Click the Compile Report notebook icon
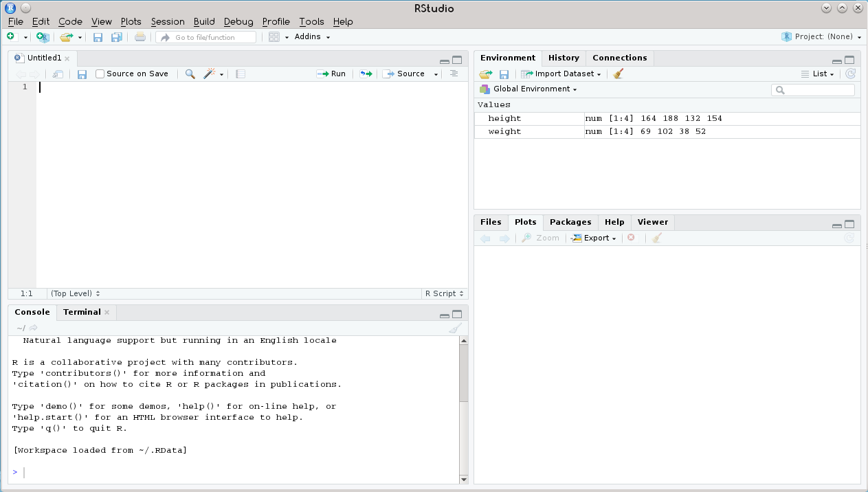Screen dimensions: 868x492 240,74
